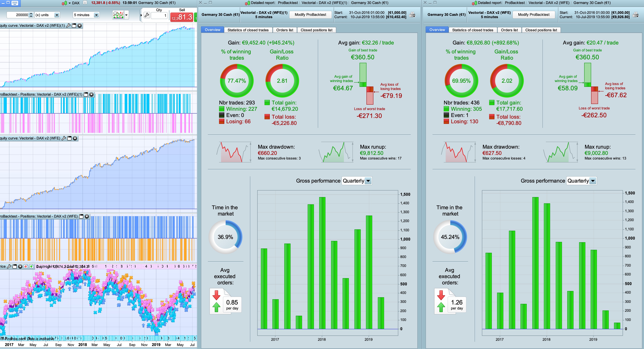Open right report Quarterly performance dropdown
Viewport: 644px width, 349px height.
click(x=593, y=181)
